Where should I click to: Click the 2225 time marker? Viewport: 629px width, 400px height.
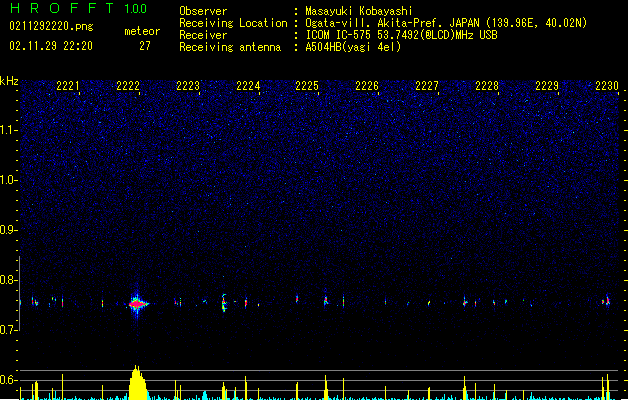307,86
